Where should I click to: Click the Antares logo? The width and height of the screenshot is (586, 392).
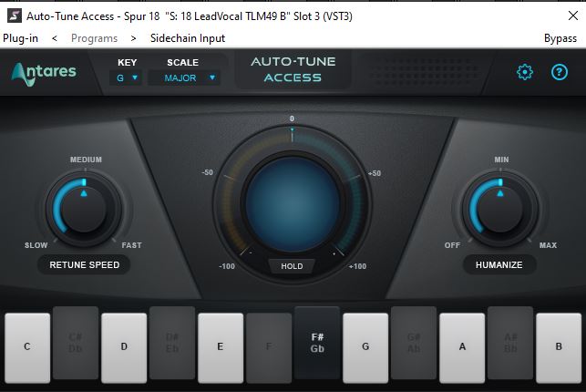[x=44, y=74]
